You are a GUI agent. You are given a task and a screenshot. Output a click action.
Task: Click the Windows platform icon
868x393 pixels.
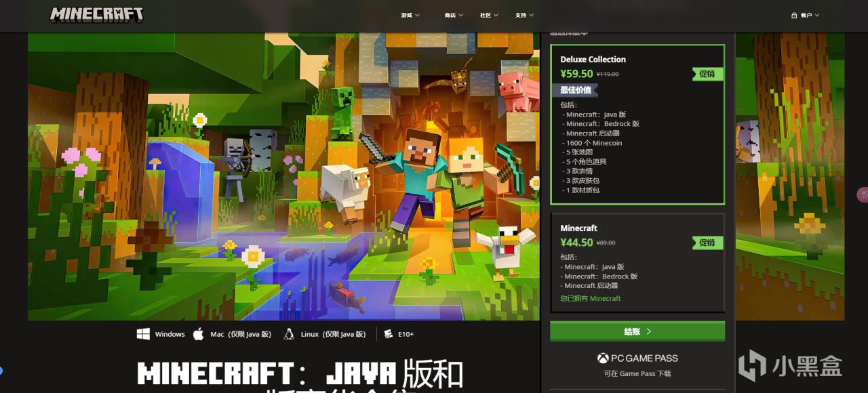coord(143,334)
